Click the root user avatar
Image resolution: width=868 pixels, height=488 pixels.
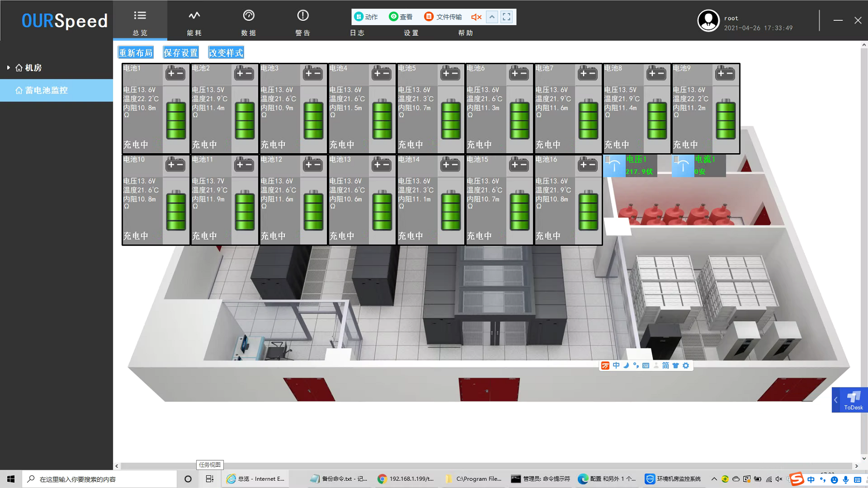[708, 21]
